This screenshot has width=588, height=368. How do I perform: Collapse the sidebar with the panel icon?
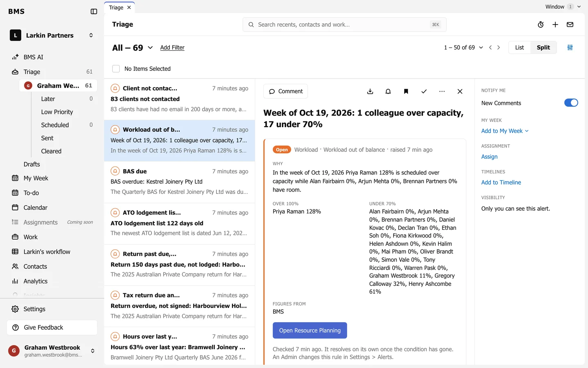[x=94, y=11]
